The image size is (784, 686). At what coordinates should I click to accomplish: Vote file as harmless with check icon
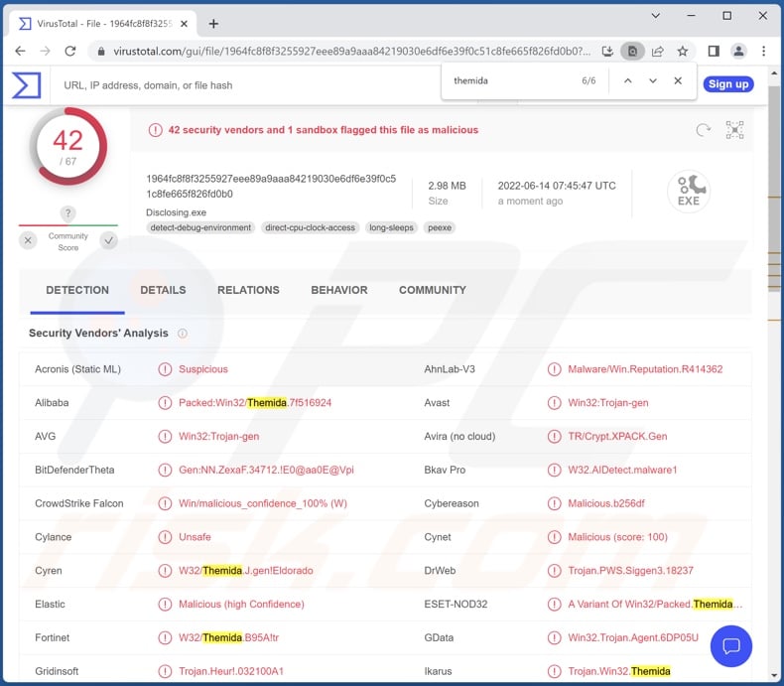click(x=108, y=240)
